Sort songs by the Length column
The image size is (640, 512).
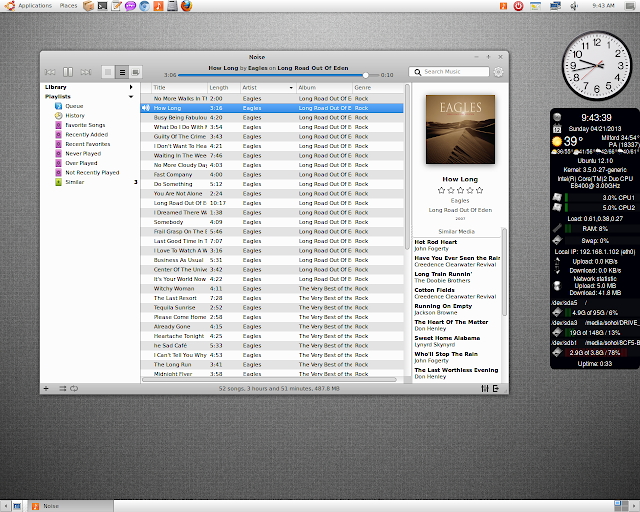tap(224, 87)
